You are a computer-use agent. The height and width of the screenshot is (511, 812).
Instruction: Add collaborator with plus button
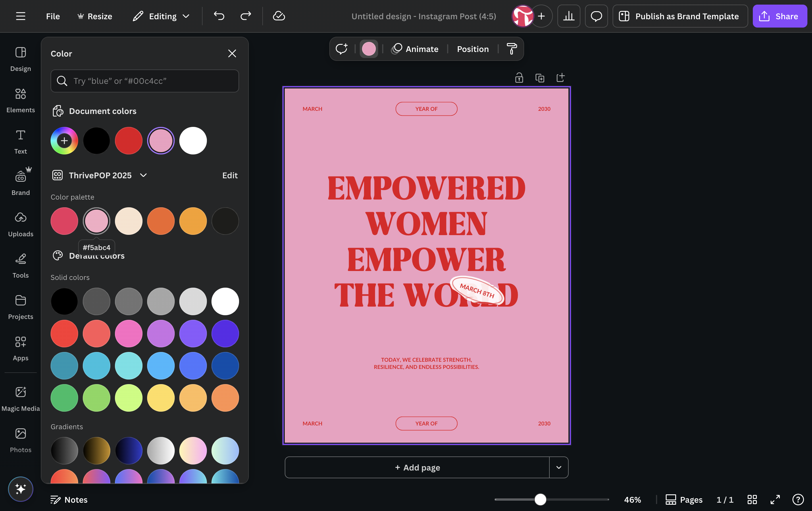[x=542, y=16]
